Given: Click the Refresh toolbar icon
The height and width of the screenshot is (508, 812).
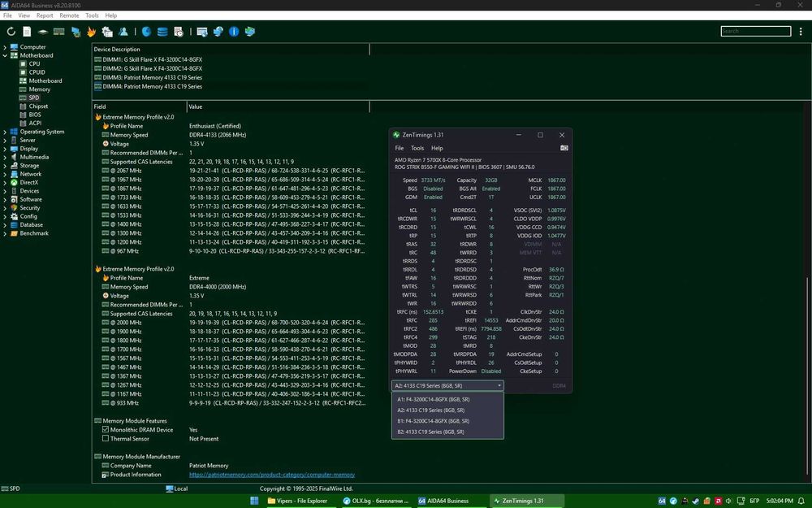Looking at the screenshot, I should pyautogui.click(x=11, y=32).
